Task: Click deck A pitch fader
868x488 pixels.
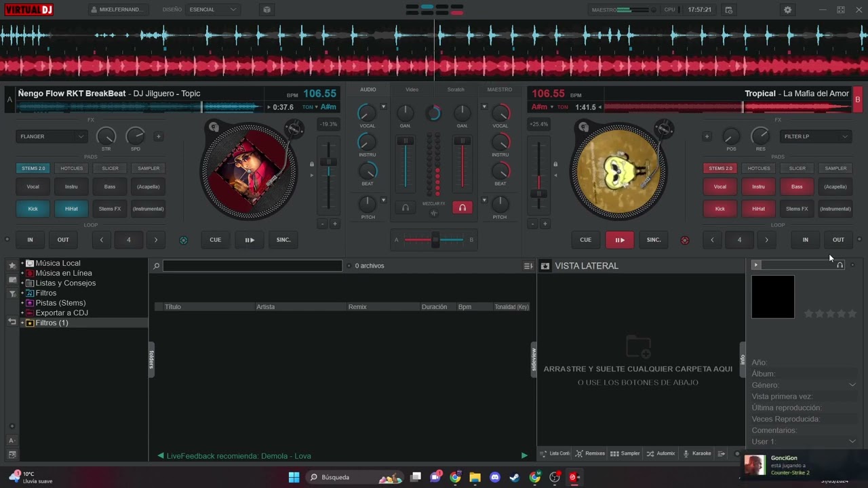Action: coord(328,162)
